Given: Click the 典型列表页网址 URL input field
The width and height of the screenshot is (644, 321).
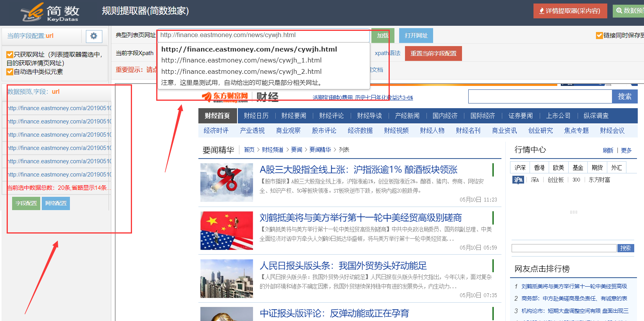Looking at the screenshot, I should click(263, 36).
